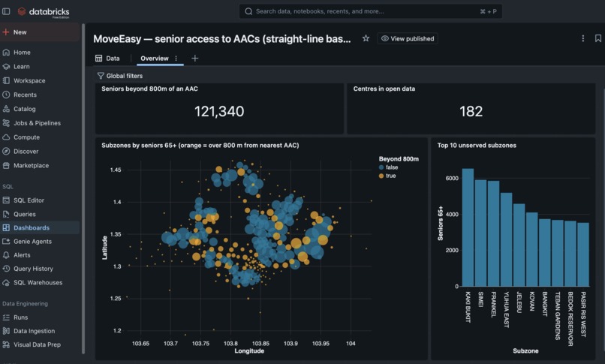Open Alerts page

[40, 255]
